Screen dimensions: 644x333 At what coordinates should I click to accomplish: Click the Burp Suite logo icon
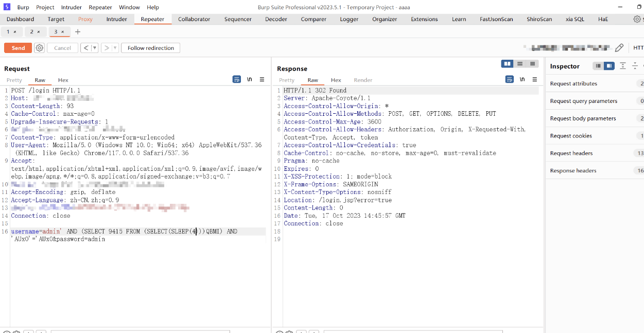[x=7, y=7]
